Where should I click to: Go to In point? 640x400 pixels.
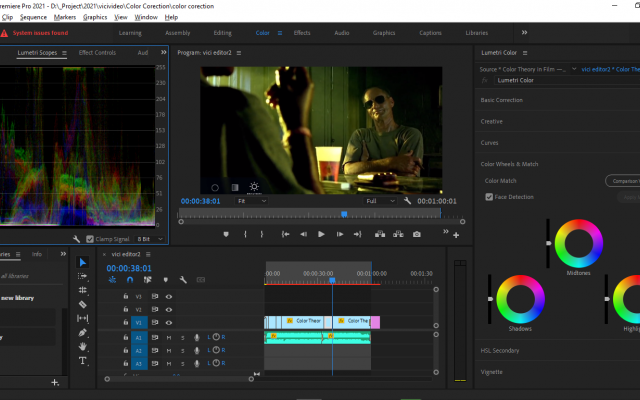(285, 234)
